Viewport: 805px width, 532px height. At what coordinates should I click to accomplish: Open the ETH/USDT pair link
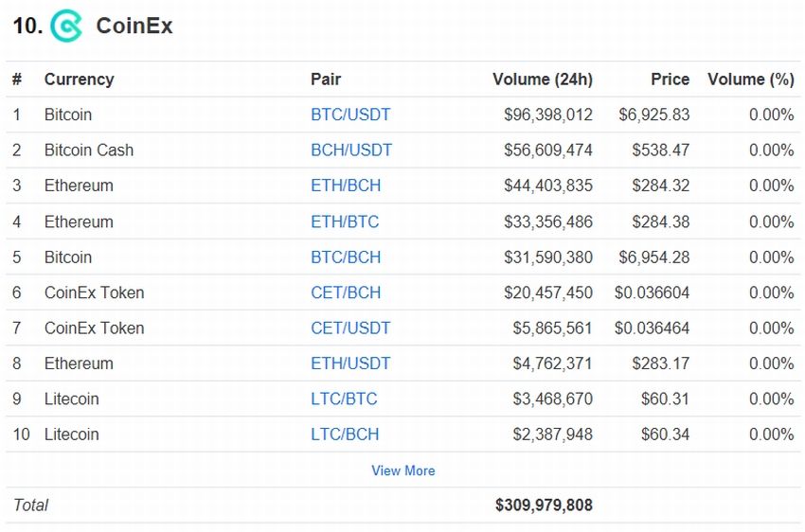pyautogui.click(x=350, y=364)
